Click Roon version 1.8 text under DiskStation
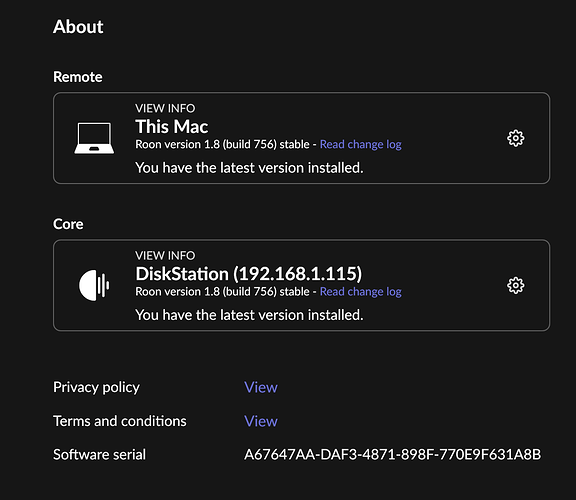Screen dimensions: 576x500 [222, 292]
